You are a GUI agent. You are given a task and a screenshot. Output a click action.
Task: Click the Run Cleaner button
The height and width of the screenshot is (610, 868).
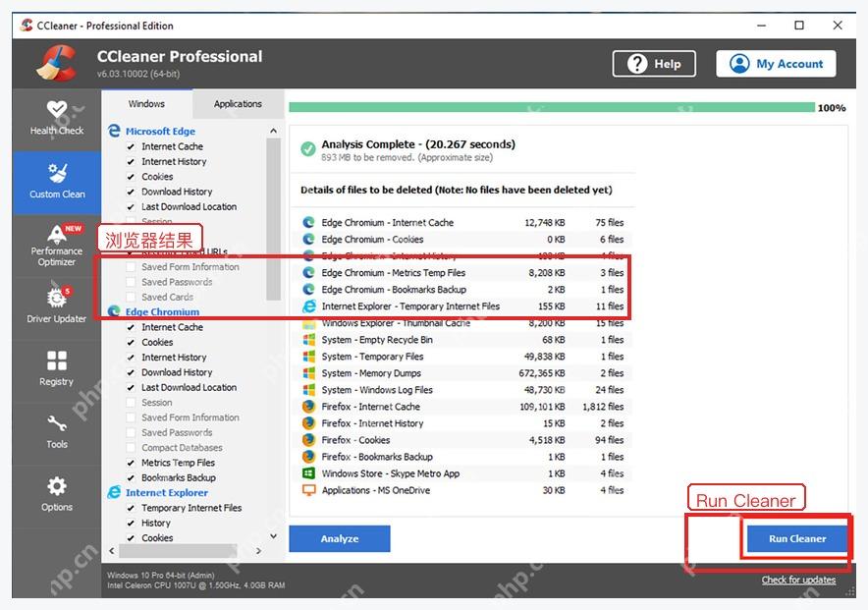[797, 538]
